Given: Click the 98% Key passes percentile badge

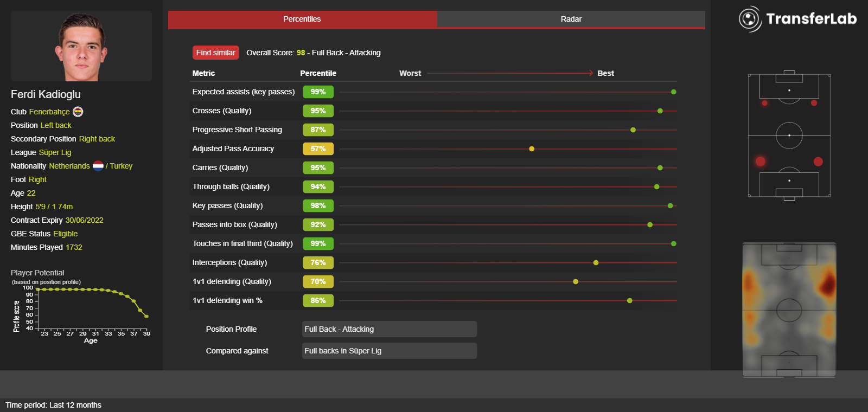Looking at the screenshot, I should coord(318,205).
